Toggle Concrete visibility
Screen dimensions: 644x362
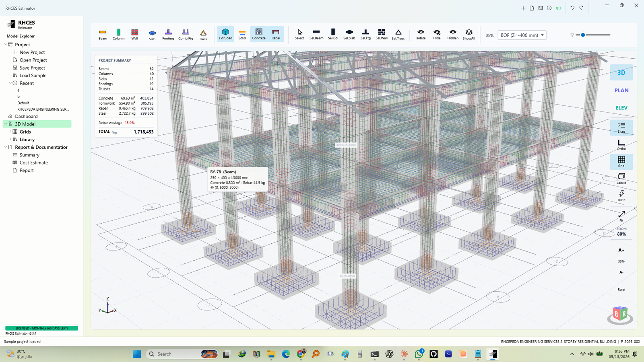(259, 35)
